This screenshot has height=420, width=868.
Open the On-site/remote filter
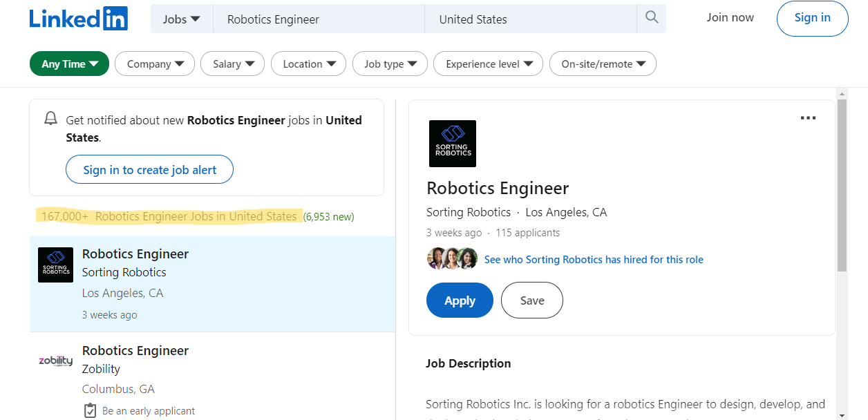[603, 64]
